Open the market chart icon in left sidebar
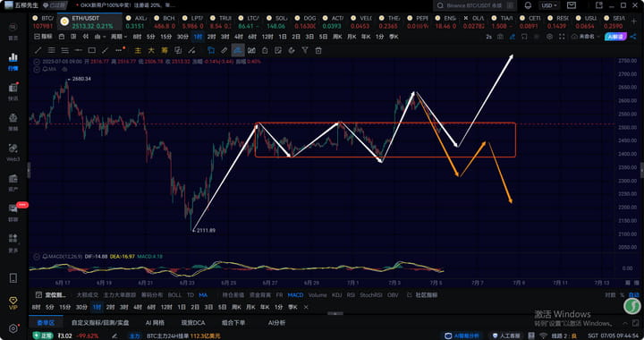Image resolution: width=644 pixels, height=340 pixels. click(13, 61)
